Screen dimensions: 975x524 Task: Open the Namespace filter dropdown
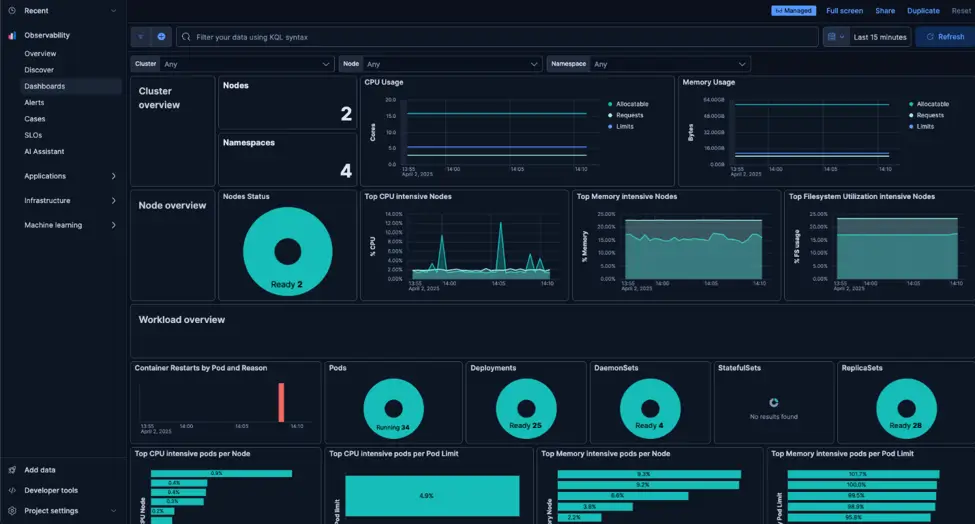pyautogui.click(x=669, y=64)
